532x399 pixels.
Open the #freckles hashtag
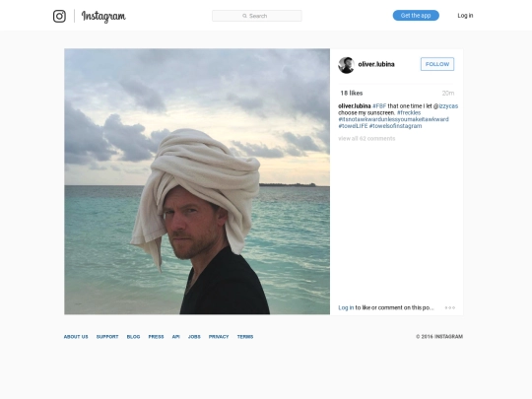pos(409,112)
